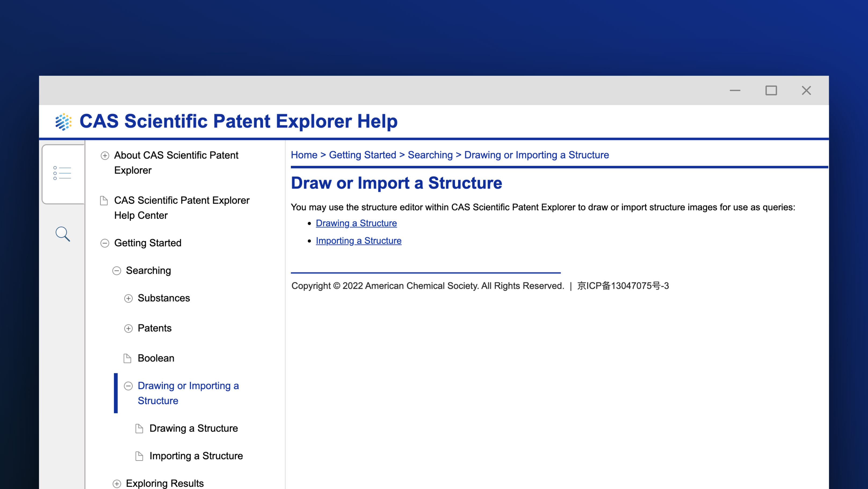Click Searching breadcrumb link

tap(430, 155)
